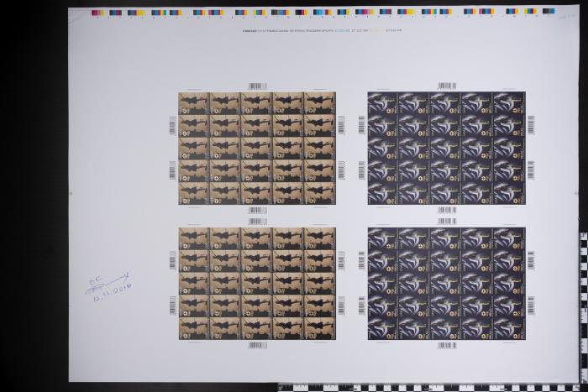Click the handwritten date under the signature
The image size is (588, 392).
(x=113, y=293)
